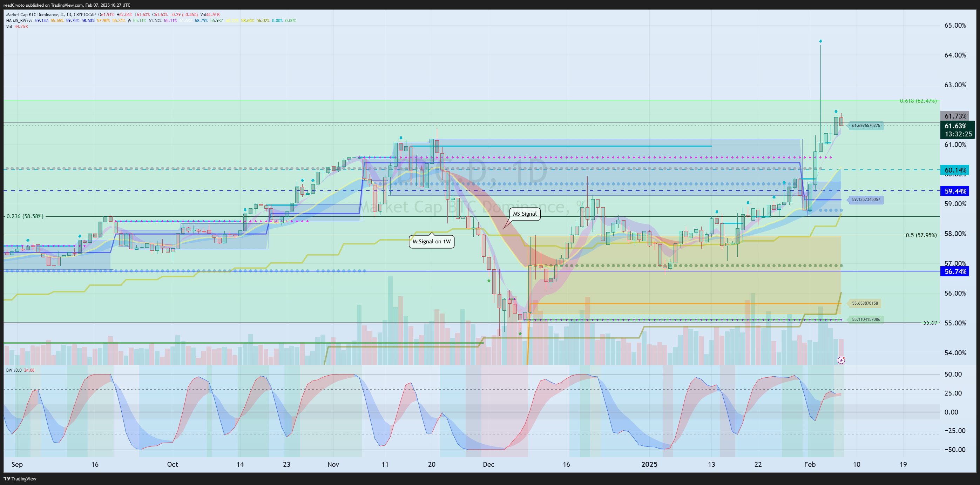Screen dimensions: 980x485
Task: Click the 50.00 oscillator axis value
Action: [x=953, y=374]
